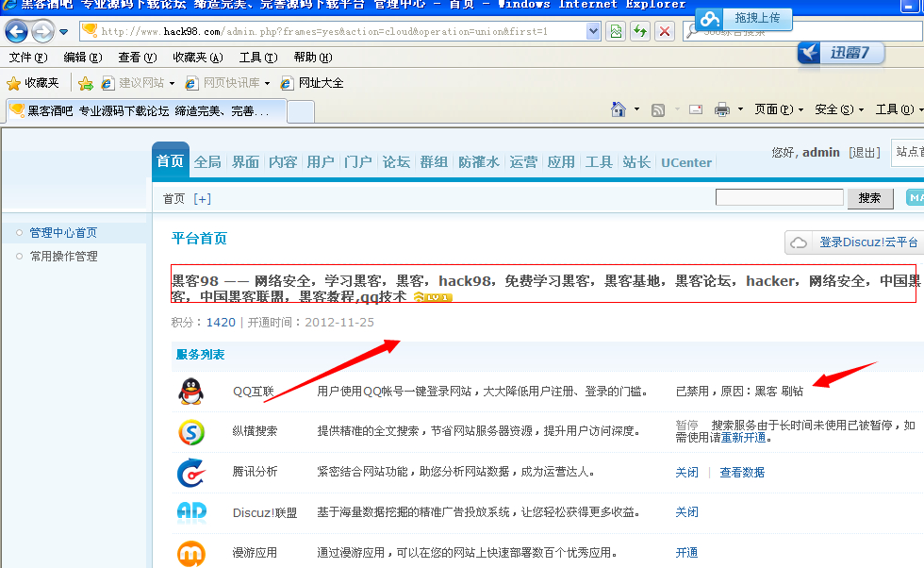Click the read mail icon
The width and height of the screenshot is (924, 568).
tap(696, 109)
